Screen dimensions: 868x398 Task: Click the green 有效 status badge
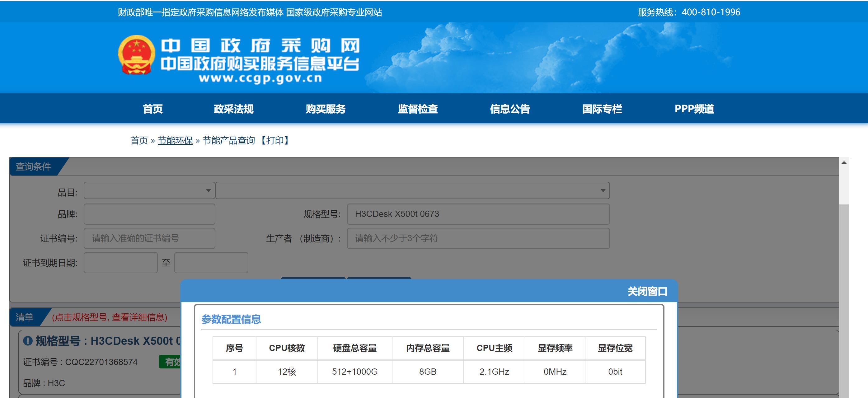[170, 362]
